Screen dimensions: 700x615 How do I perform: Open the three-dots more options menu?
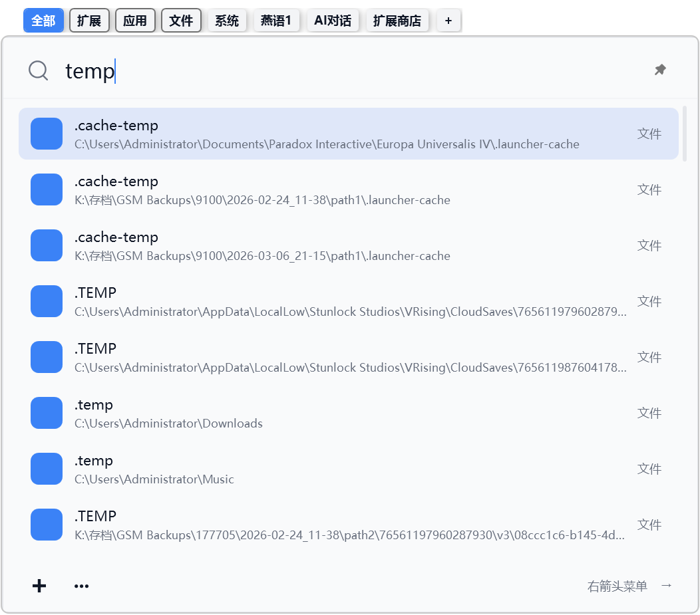(x=82, y=586)
